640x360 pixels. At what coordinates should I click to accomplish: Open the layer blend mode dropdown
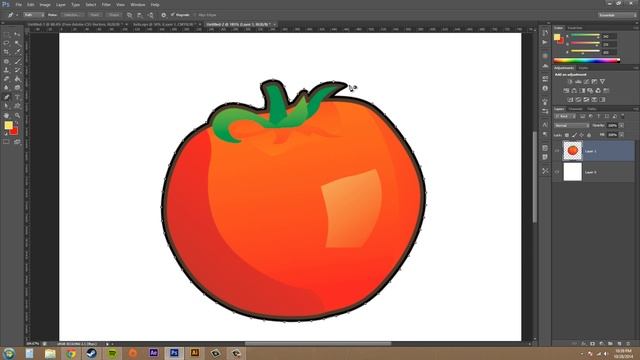point(571,125)
